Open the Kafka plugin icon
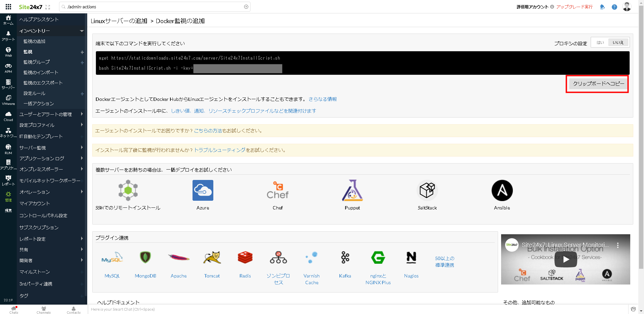 coord(345,257)
